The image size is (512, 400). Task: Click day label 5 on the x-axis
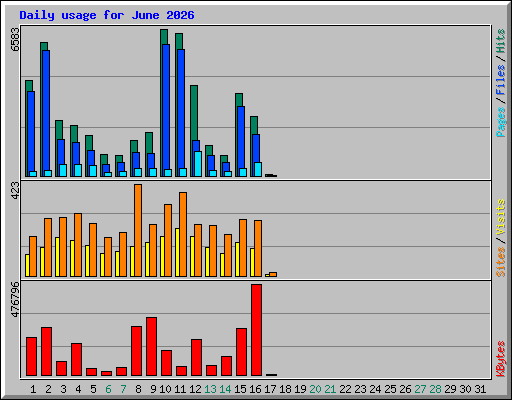[x=93, y=389]
